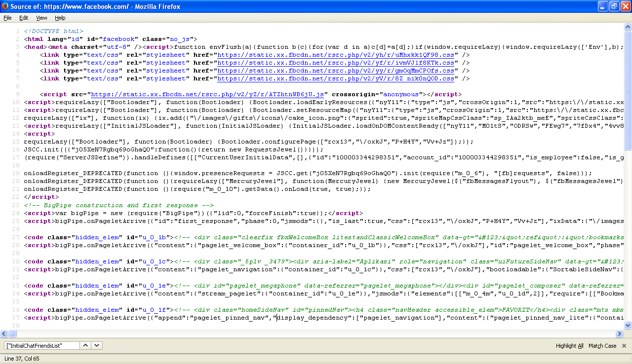Click the Firefox icon in the title bar
The image size is (632, 364).
point(5,6)
